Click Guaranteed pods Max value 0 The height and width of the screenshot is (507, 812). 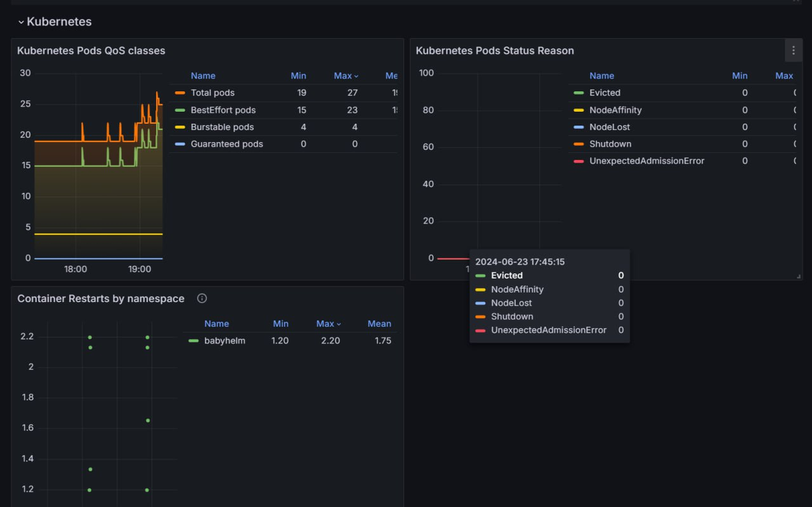(x=355, y=144)
